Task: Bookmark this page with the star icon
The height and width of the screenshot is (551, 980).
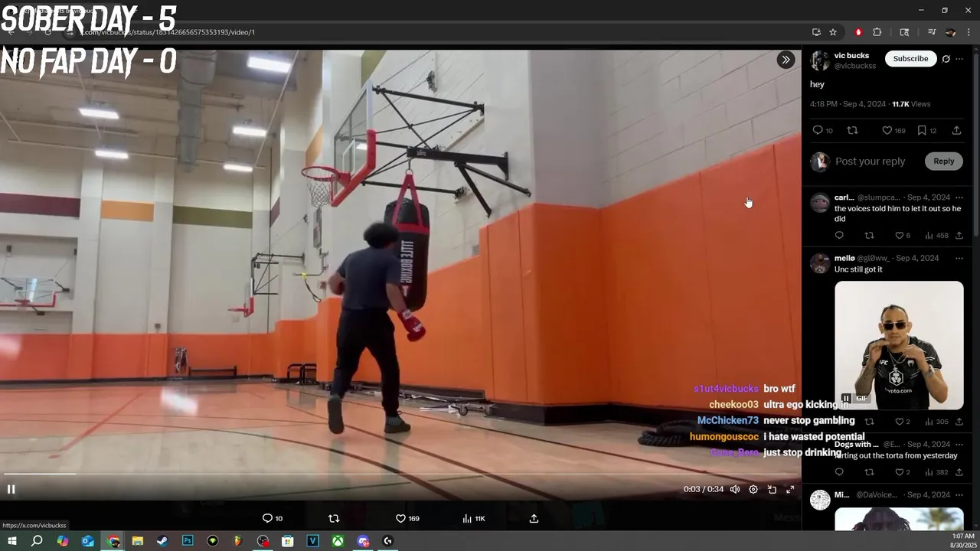Action: [x=833, y=32]
